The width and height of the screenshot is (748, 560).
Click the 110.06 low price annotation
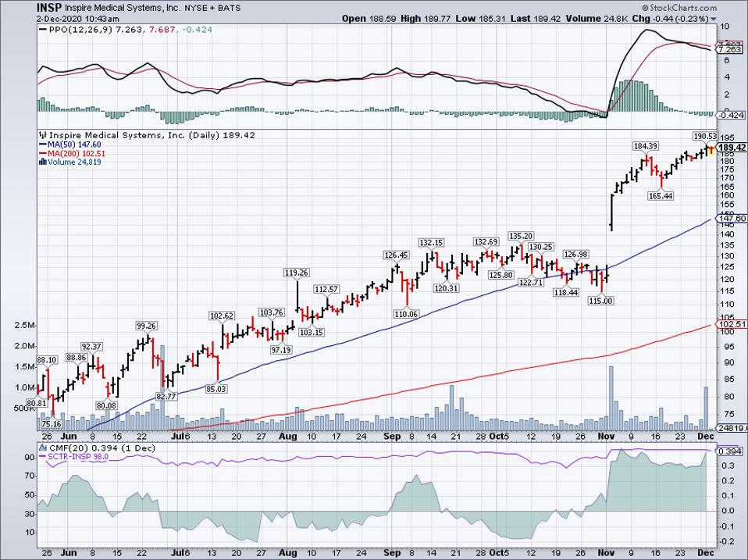(x=406, y=314)
